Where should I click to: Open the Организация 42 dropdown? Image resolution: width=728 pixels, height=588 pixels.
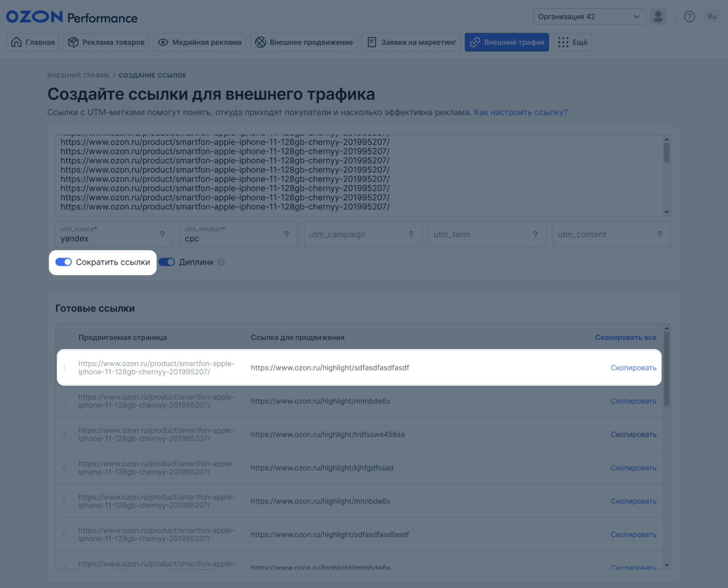click(589, 17)
